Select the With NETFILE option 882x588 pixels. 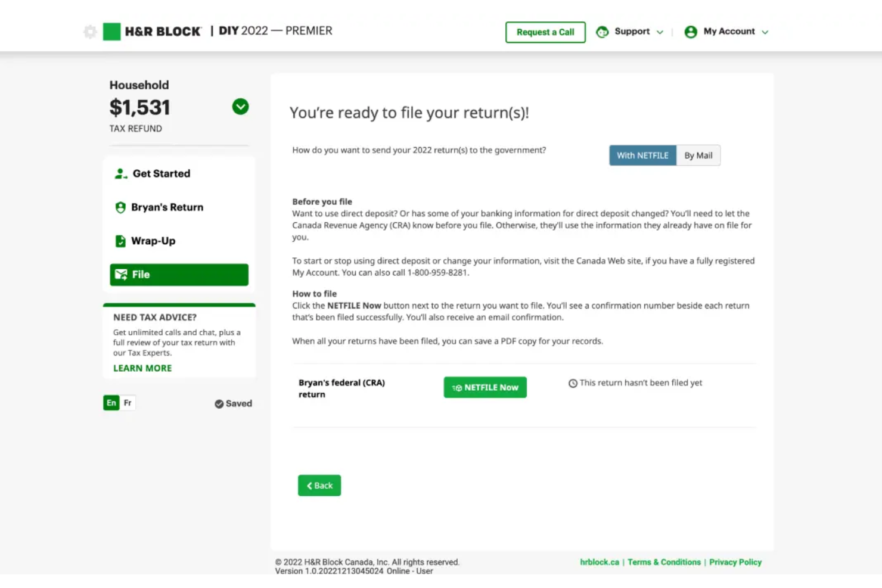pos(642,155)
